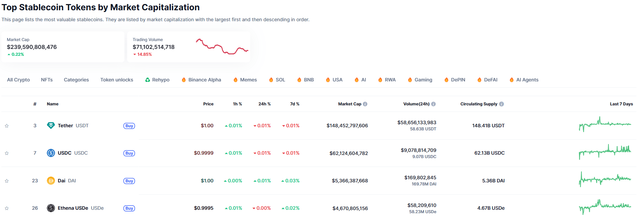Open the Ethena USDe coin link

coord(81,208)
